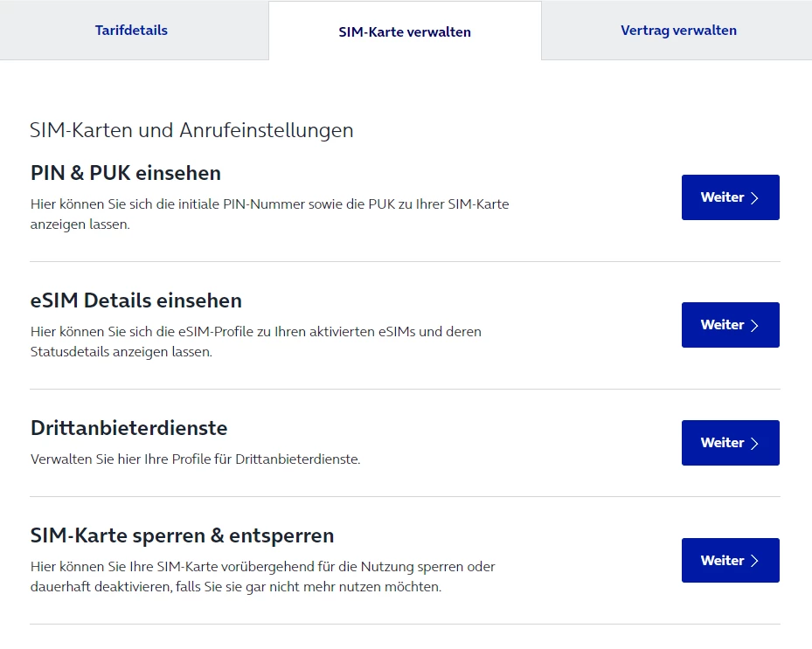Click the PIN & PUK einsehen heading
Screen dimensions: 812x649
click(125, 173)
